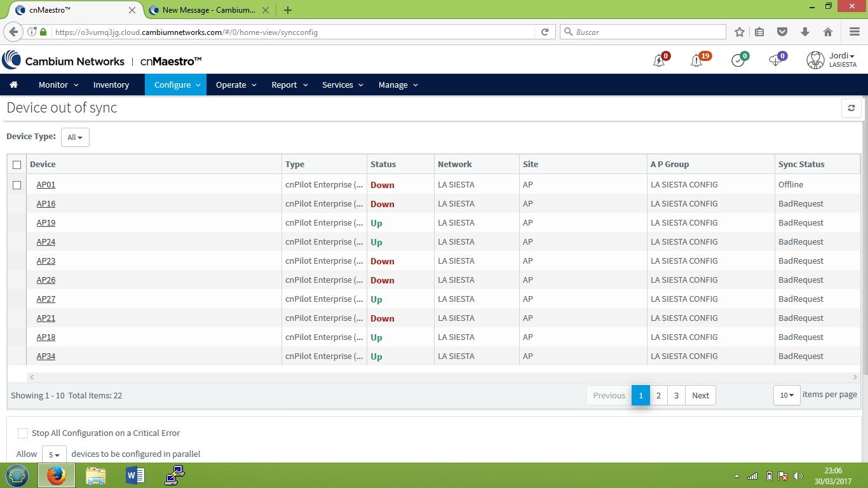Click the site information icon in address bar
The height and width of the screenshot is (488, 868).
point(31,32)
